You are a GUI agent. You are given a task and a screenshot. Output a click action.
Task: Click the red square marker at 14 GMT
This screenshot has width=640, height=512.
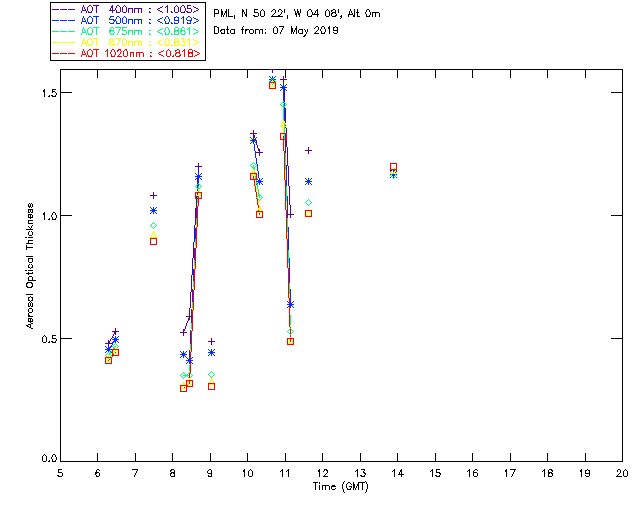pyautogui.click(x=393, y=167)
